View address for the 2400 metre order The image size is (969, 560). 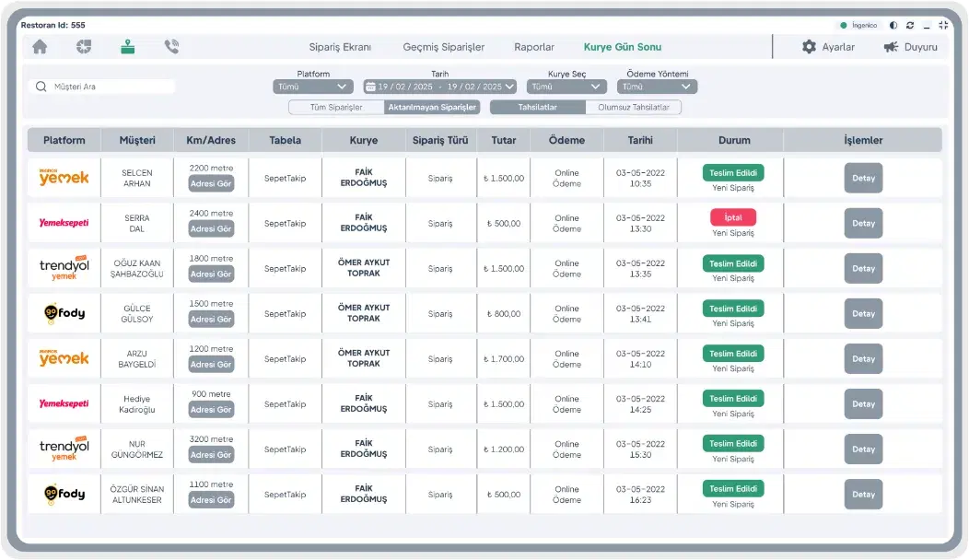pyautogui.click(x=211, y=228)
